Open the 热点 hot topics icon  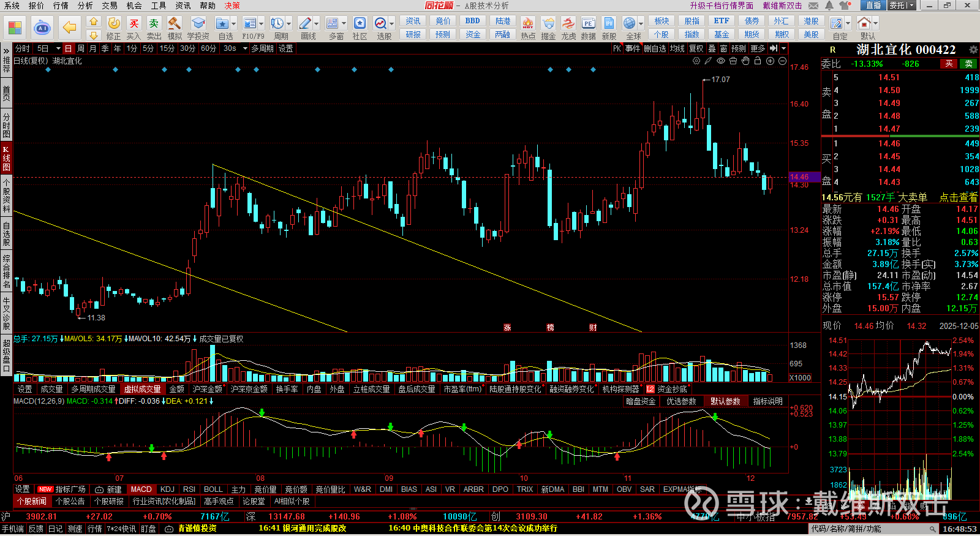[x=528, y=28]
